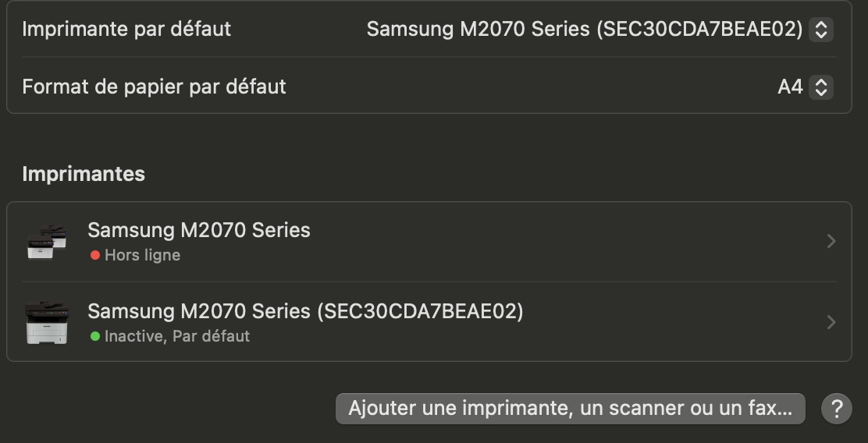Click the "Hors ligne" status text
Image resolution: width=868 pixels, height=443 pixels.
[142, 255]
